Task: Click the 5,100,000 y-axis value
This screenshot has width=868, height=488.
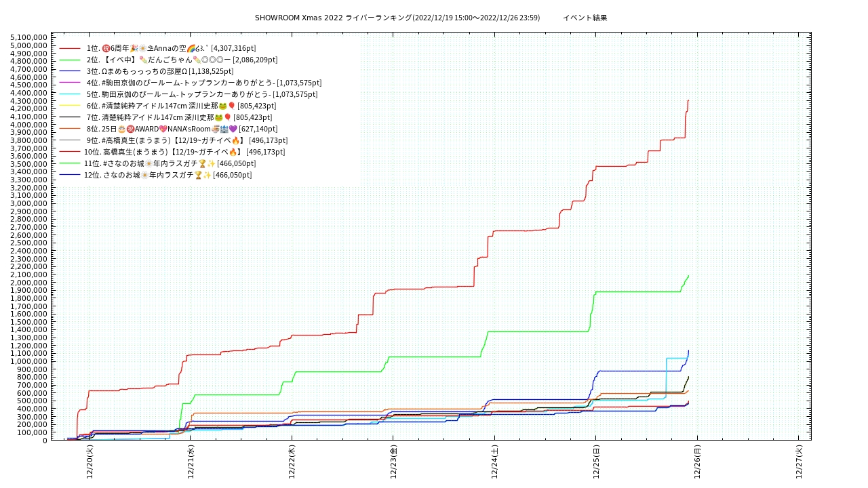Action: click(x=30, y=38)
